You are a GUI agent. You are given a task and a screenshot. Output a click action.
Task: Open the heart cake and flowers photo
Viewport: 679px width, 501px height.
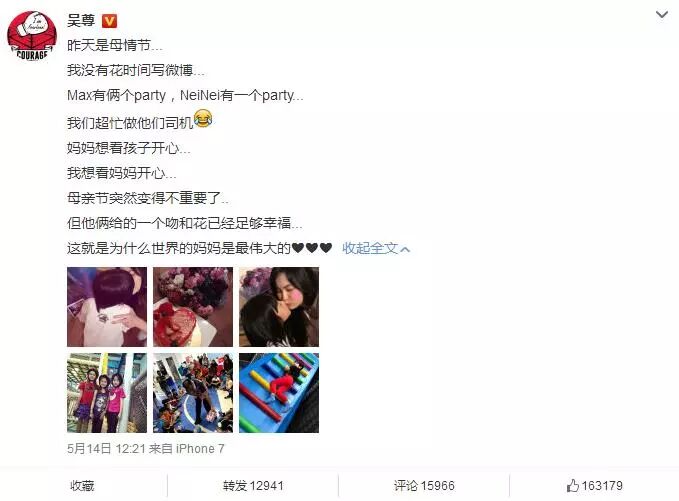[x=193, y=307]
